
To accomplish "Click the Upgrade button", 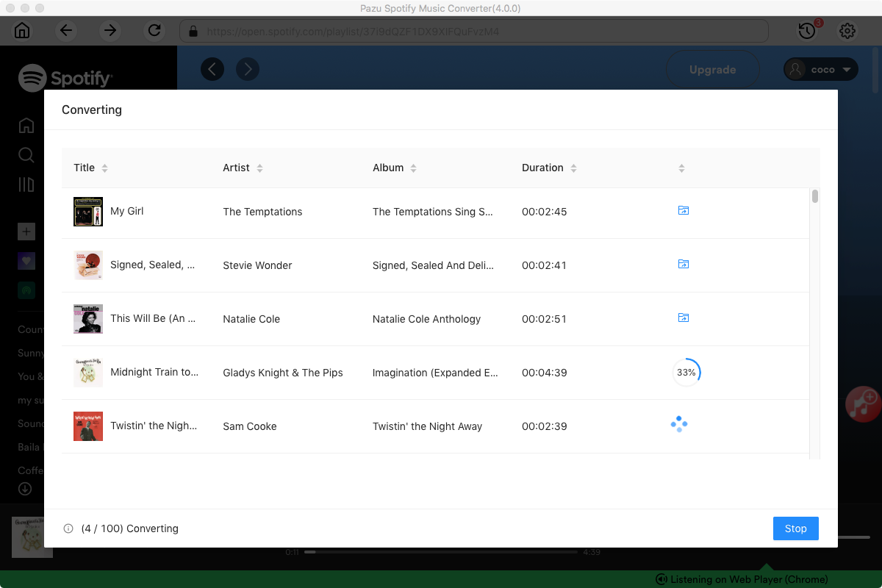I will (x=711, y=69).
